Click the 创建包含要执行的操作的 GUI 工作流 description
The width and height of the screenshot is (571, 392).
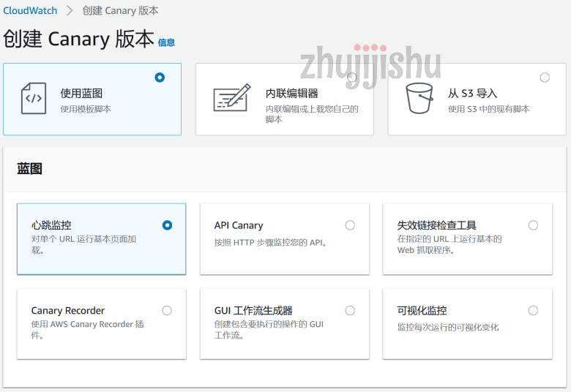click(x=269, y=329)
